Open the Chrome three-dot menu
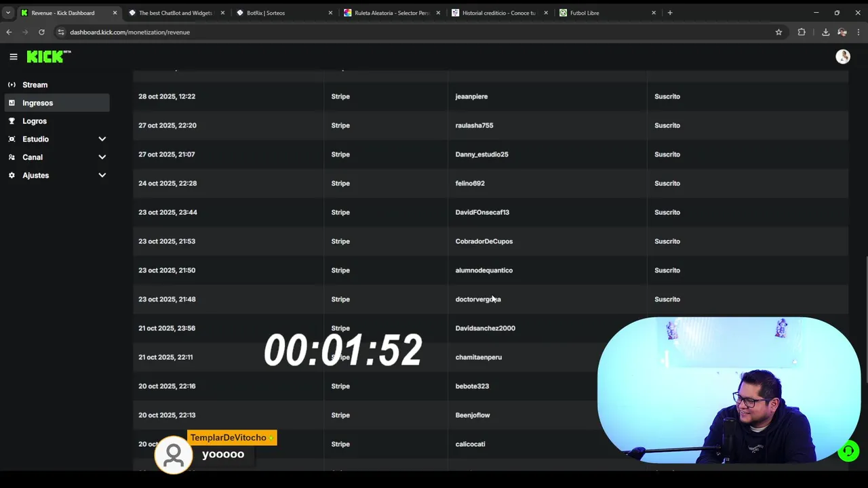 coord(859,32)
